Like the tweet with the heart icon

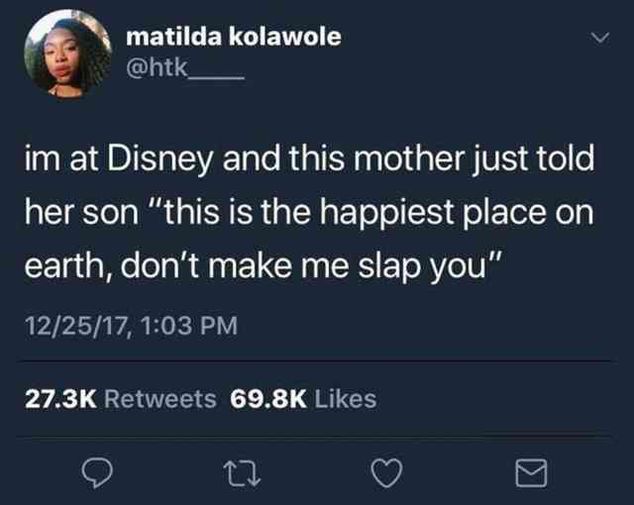(x=387, y=473)
